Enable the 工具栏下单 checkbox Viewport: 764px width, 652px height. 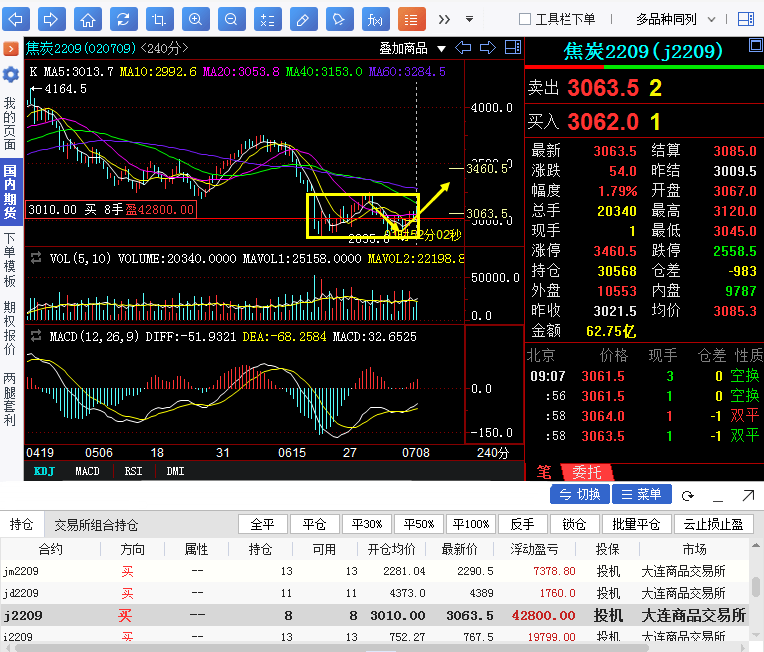(525, 19)
